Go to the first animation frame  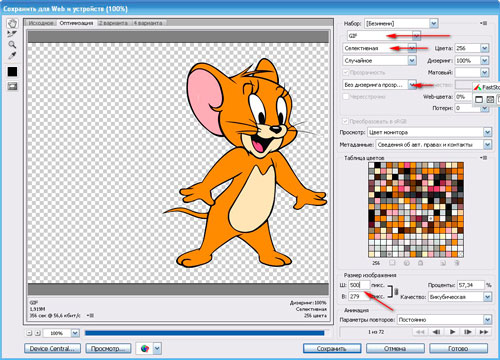point(421,332)
